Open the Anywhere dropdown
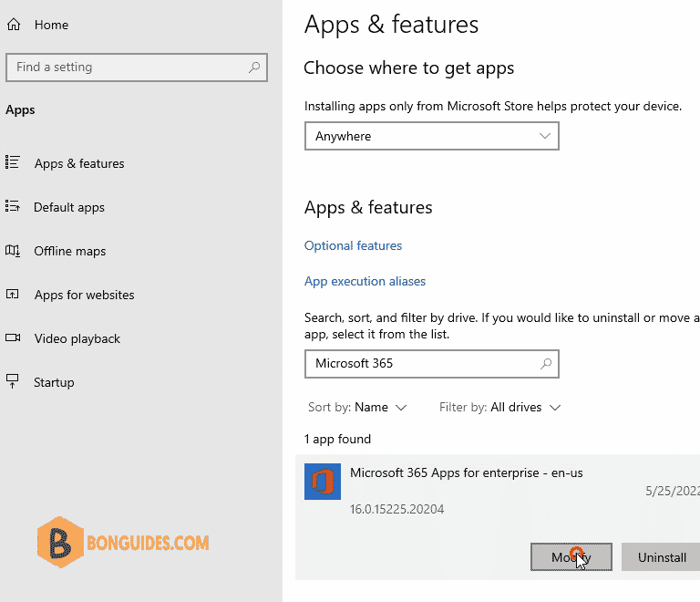This screenshot has width=700, height=602. [x=432, y=136]
